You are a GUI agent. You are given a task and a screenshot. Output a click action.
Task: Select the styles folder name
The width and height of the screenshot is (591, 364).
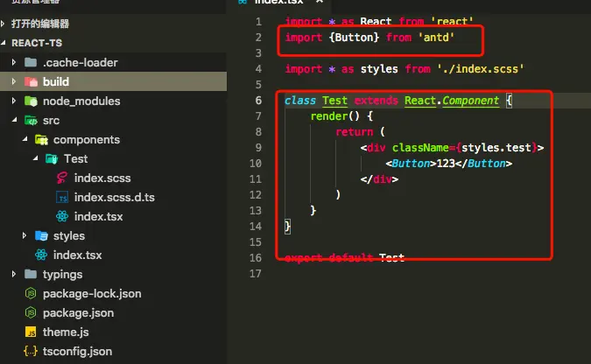(x=69, y=236)
